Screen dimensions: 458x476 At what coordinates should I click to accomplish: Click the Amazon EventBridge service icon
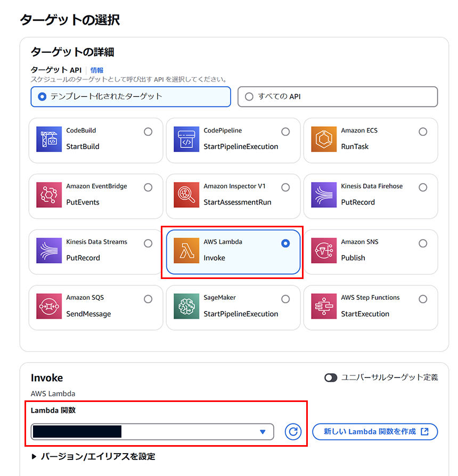pyautogui.click(x=49, y=195)
